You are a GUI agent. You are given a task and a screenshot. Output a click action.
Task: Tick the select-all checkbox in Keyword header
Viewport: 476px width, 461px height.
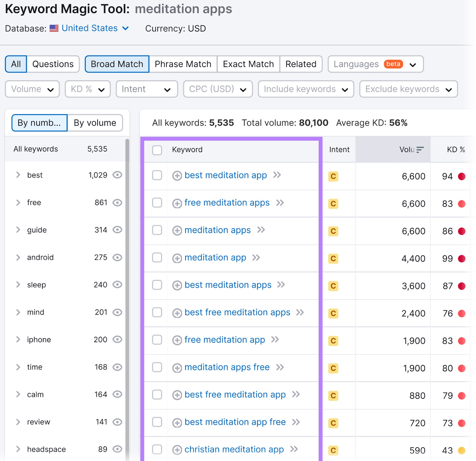157,150
